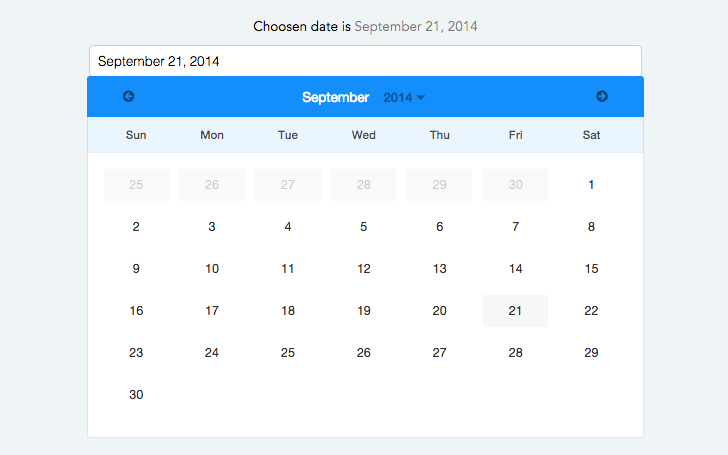Select day 19 under Wednesday

pyautogui.click(x=364, y=311)
